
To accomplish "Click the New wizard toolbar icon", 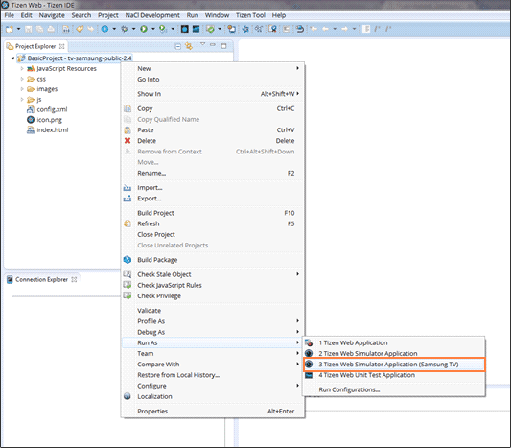I will [x=10, y=29].
